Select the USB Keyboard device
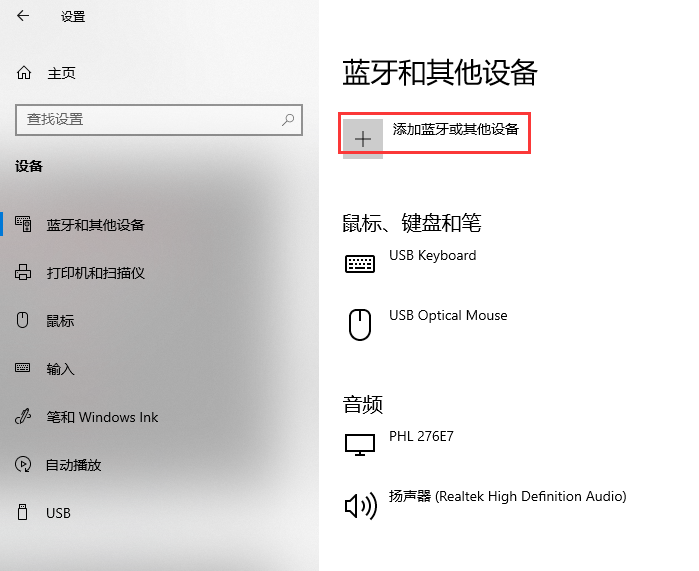699x571 pixels. tap(432, 256)
